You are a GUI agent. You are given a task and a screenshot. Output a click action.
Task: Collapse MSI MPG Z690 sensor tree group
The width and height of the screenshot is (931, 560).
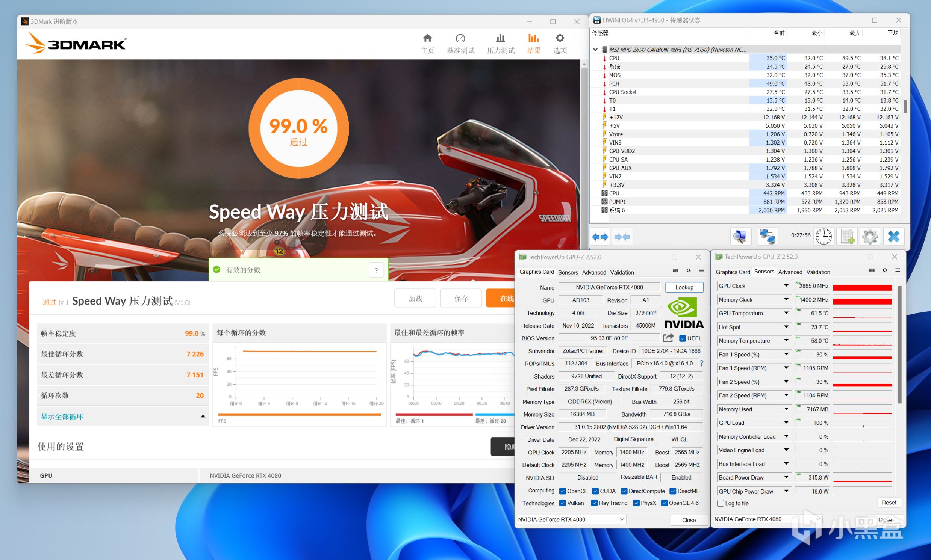595,50
